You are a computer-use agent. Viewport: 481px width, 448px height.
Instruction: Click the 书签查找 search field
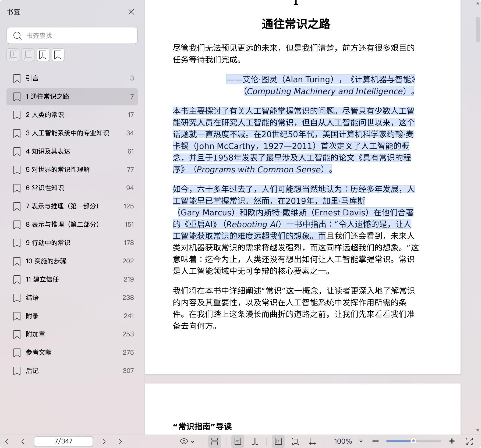[72, 35]
